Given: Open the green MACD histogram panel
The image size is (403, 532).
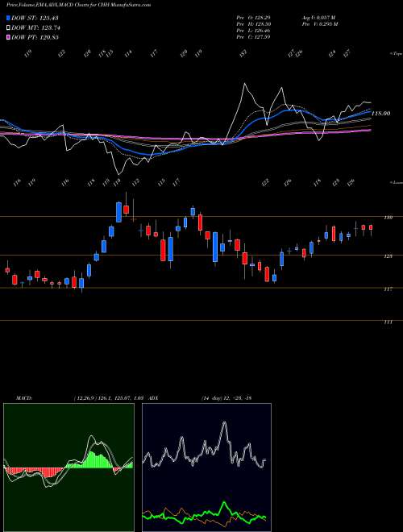Looking at the screenshot, I should (69, 468).
